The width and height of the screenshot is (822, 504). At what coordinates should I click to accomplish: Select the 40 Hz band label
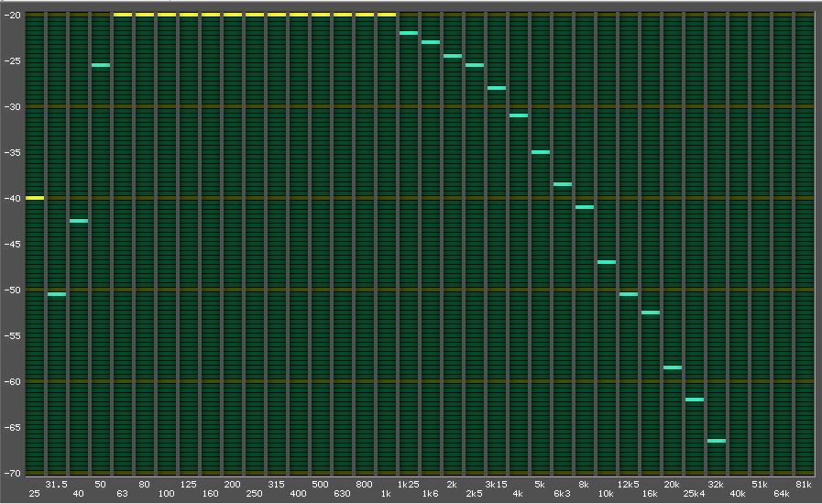(79, 494)
